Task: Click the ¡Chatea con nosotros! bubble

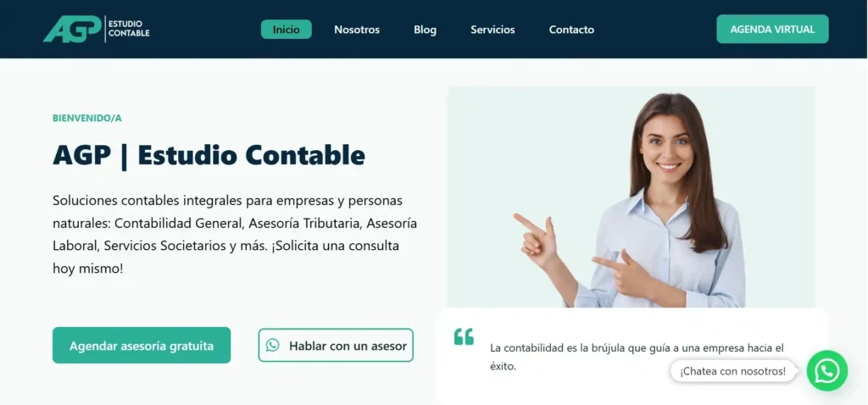Action: point(733,371)
